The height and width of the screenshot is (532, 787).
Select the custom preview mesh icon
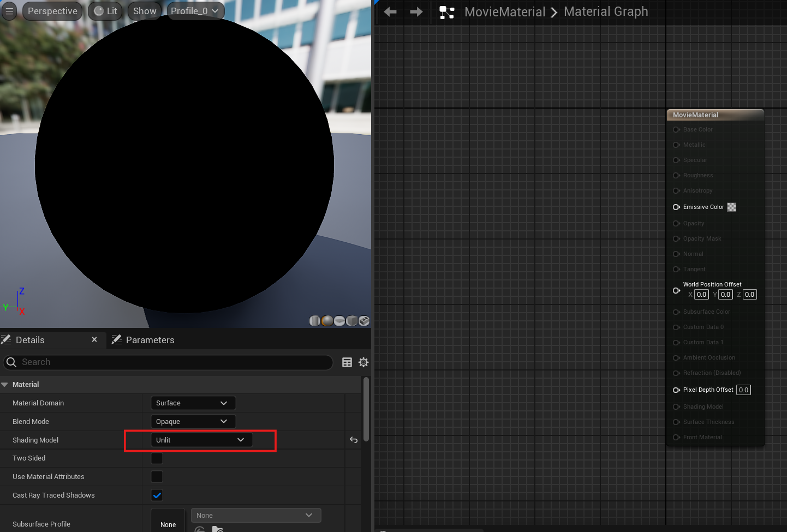pos(363,321)
